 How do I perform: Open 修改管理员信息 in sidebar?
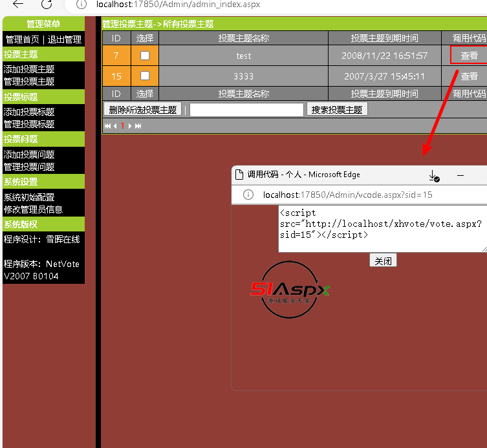tap(33, 209)
